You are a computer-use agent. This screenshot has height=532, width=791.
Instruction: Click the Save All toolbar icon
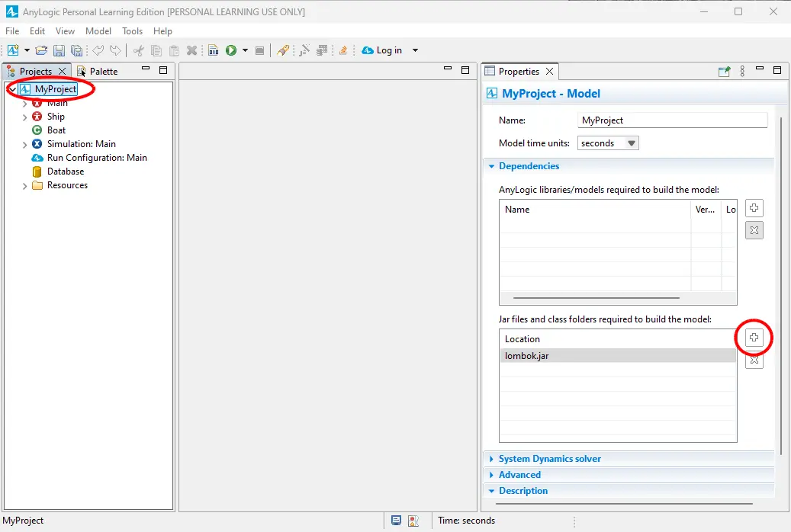coord(77,50)
